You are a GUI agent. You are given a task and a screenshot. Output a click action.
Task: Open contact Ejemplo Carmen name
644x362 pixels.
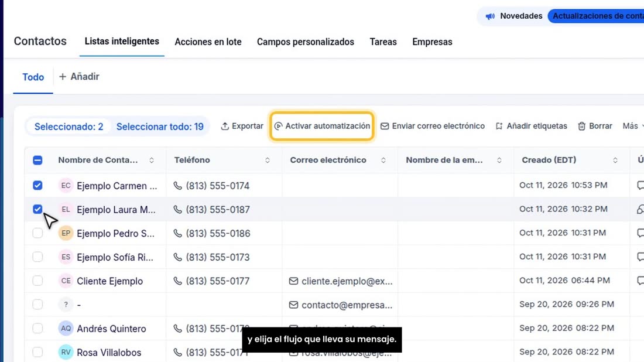pyautogui.click(x=117, y=186)
